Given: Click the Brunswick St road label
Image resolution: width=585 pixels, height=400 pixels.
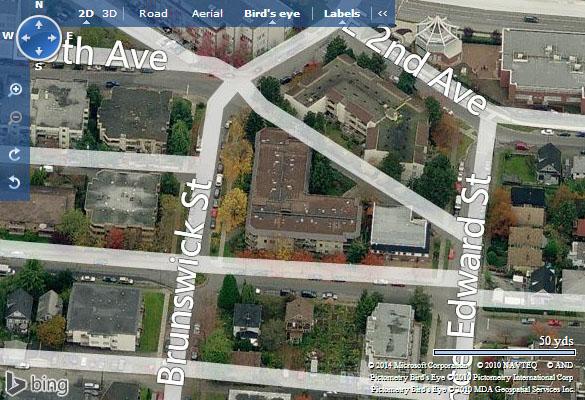Looking at the screenshot, I should [x=185, y=281].
